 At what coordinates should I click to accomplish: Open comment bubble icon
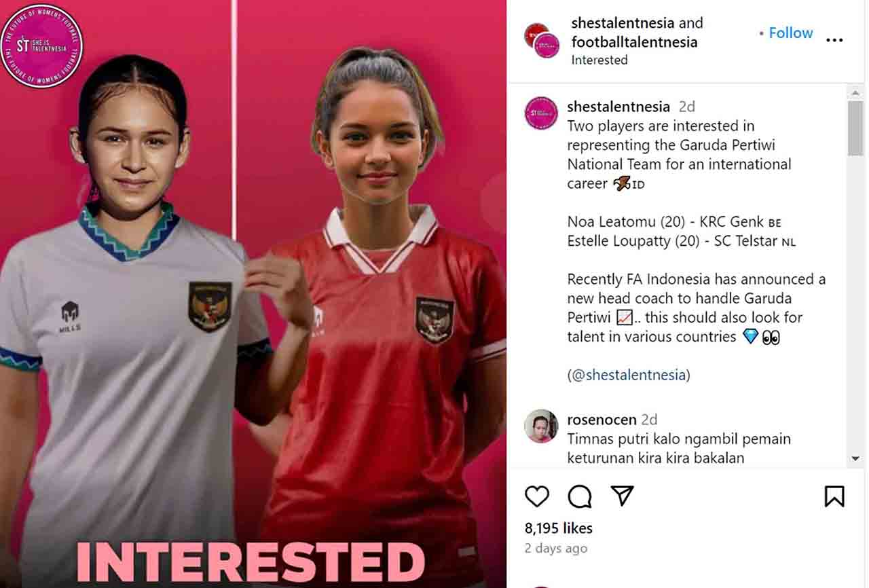[580, 496]
